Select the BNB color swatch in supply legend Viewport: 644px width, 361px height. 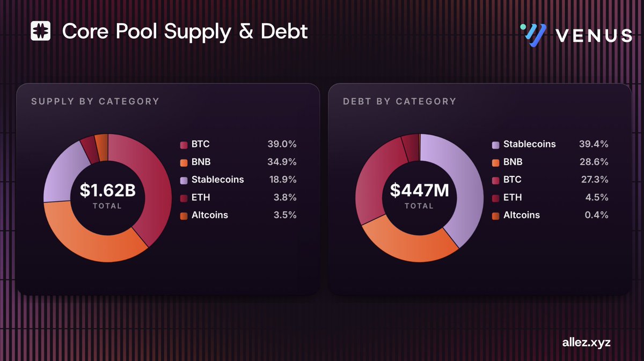tap(184, 163)
